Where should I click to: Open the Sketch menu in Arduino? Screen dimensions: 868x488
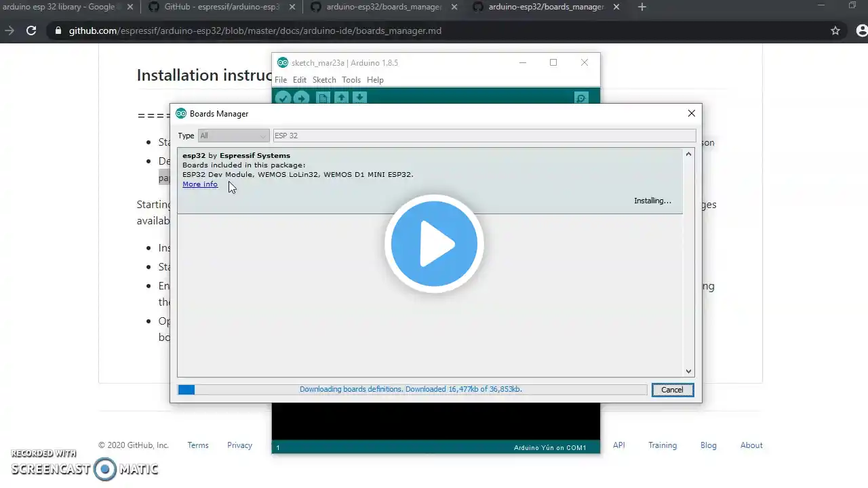[x=324, y=80]
